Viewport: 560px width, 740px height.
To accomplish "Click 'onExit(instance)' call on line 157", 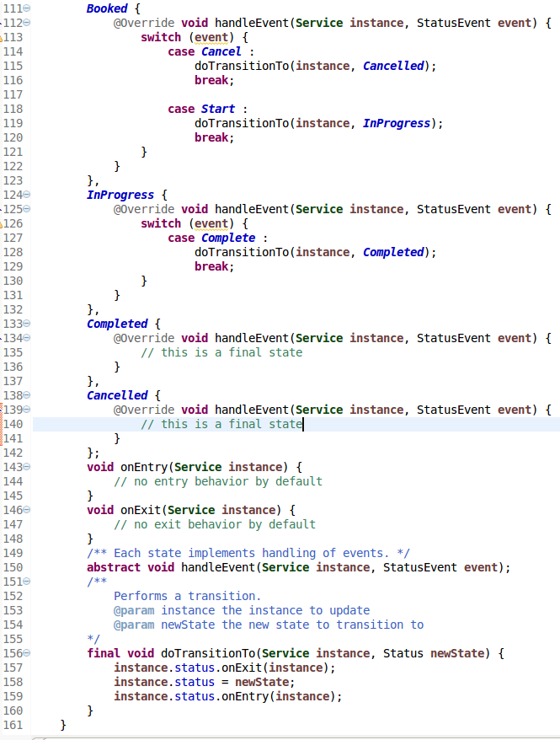I will [275, 668].
